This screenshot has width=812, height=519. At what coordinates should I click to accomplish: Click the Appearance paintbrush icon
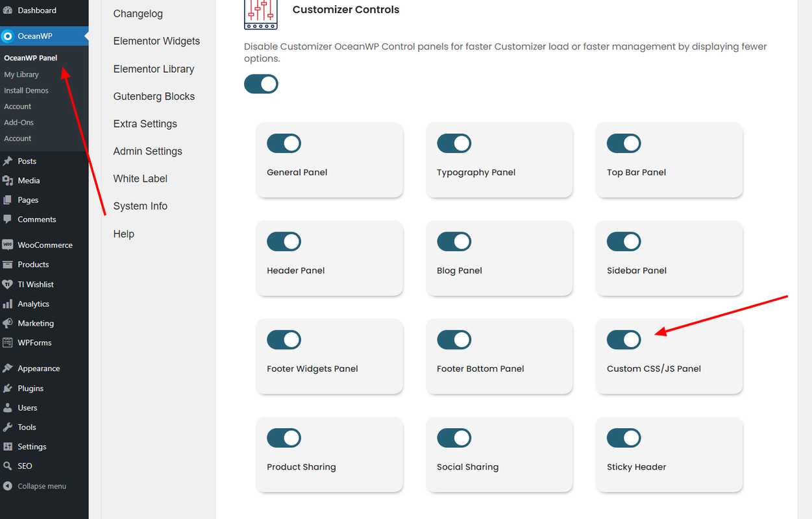tap(8, 368)
